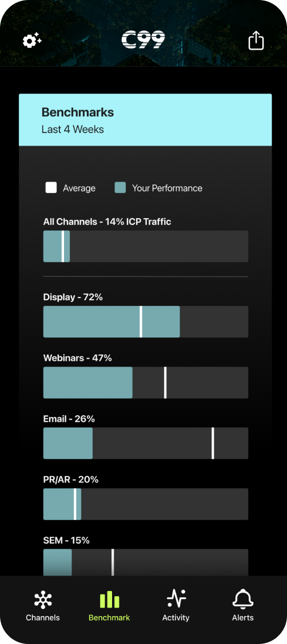Click the Email average marker line
This screenshot has width=287, height=644.
[213, 443]
